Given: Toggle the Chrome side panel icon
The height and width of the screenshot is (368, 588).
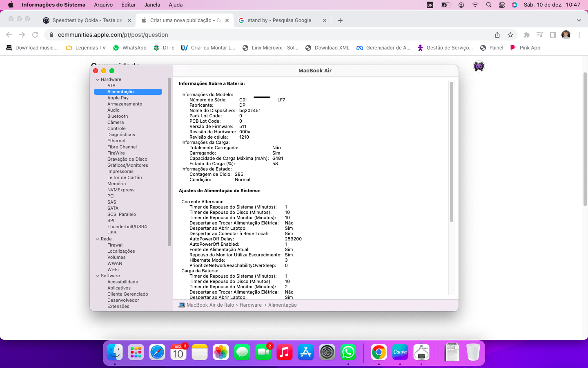Looking at the screenshot, I should [x=553, y=35].
